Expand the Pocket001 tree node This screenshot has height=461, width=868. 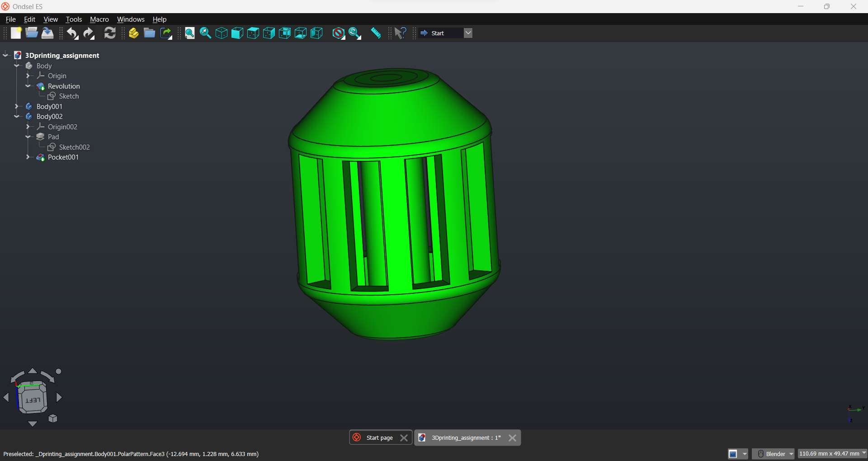(x=28, y=157)
